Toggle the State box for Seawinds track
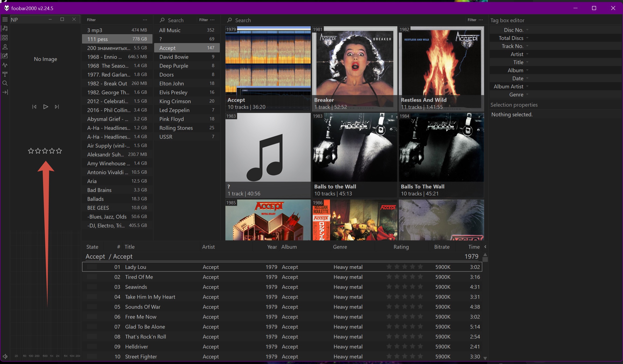The width and height of the screenshot is (623, 364). (92, 287)
